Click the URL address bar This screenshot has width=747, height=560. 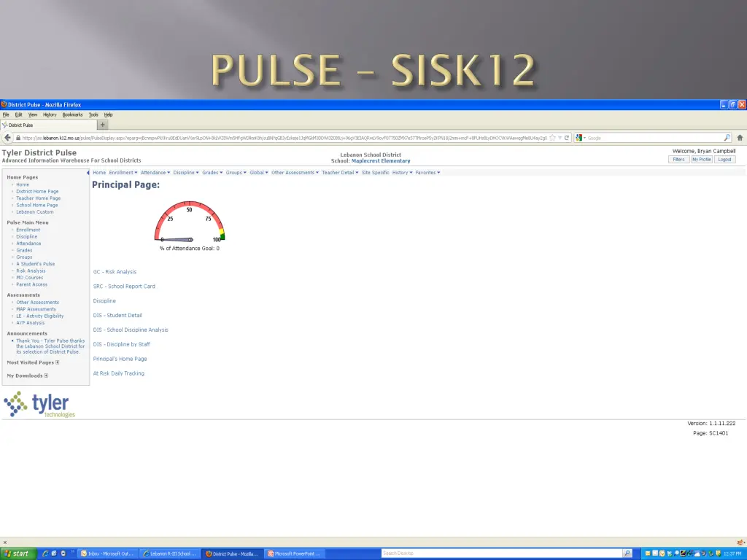tap(285, 138)
